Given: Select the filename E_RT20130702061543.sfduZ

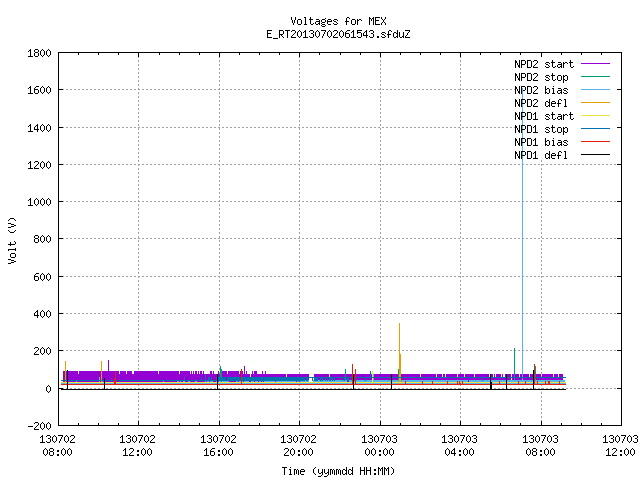Looking at the screenshot, I should [338, 34].
